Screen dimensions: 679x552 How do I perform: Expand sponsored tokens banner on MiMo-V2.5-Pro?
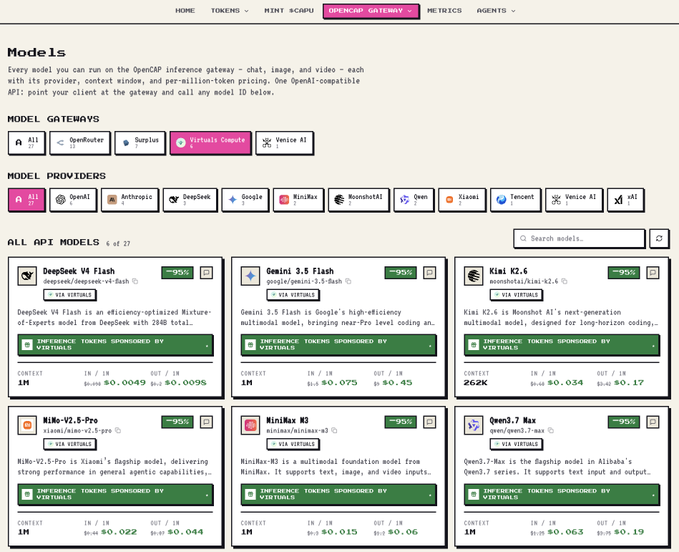pyautogui.click(x=115, y=494)
